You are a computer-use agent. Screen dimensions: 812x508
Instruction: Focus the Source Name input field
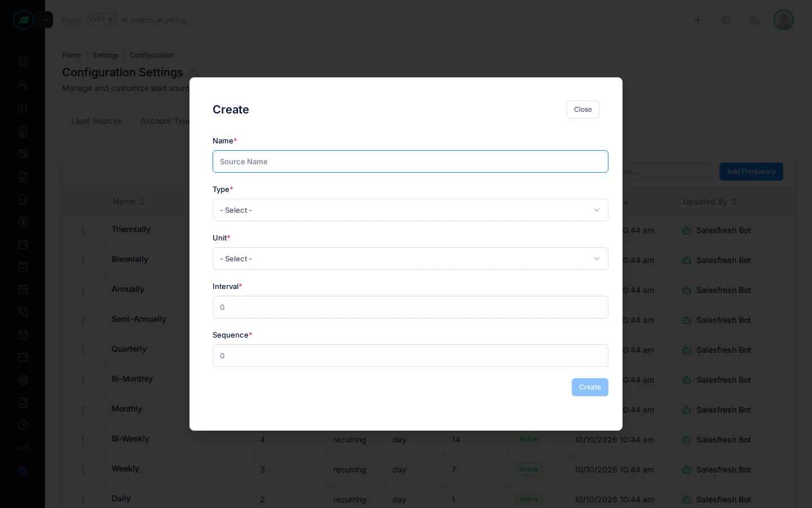(411, 161)
